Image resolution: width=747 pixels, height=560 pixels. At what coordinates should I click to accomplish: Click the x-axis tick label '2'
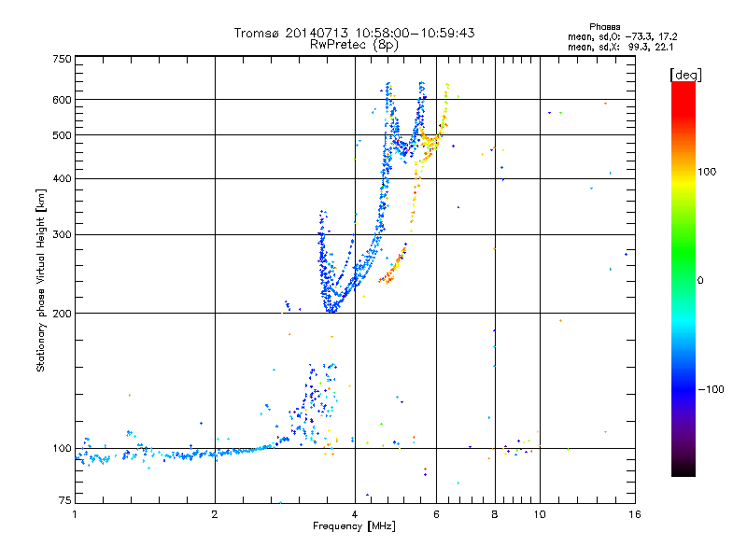point(215,514)
